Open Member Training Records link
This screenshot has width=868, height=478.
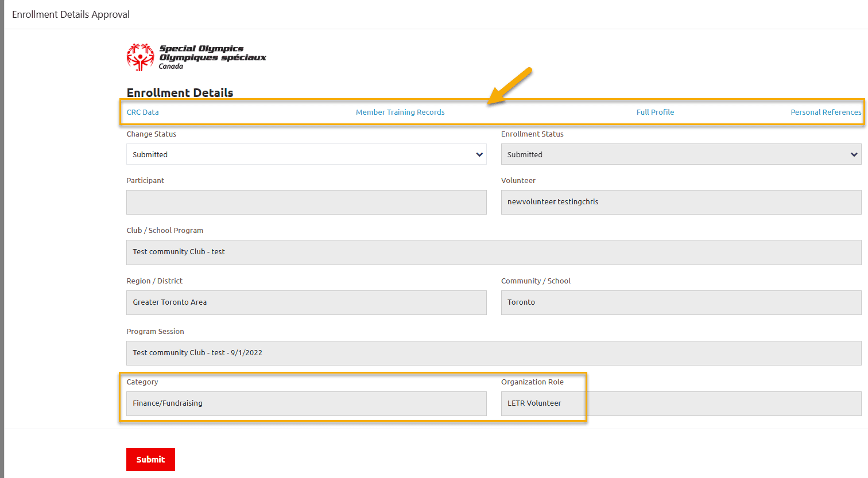coord(400,112)
